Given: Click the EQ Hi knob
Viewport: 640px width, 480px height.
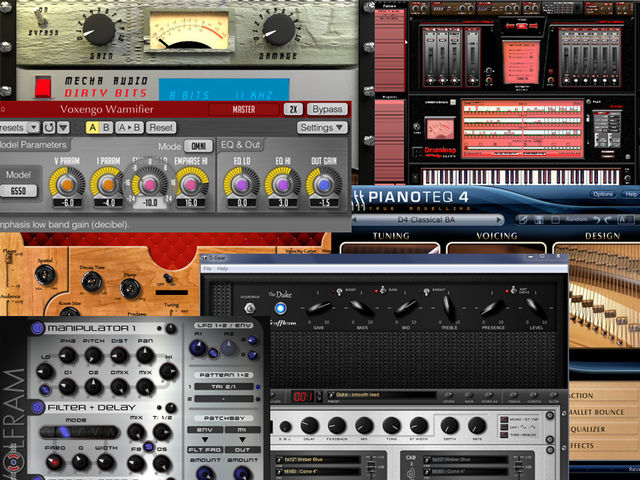Looking at the screenshot, I should coord(283,184).
